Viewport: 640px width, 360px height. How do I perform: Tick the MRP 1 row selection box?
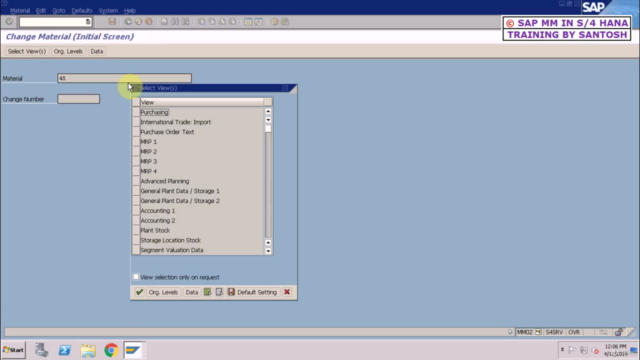tap(136, 142)
